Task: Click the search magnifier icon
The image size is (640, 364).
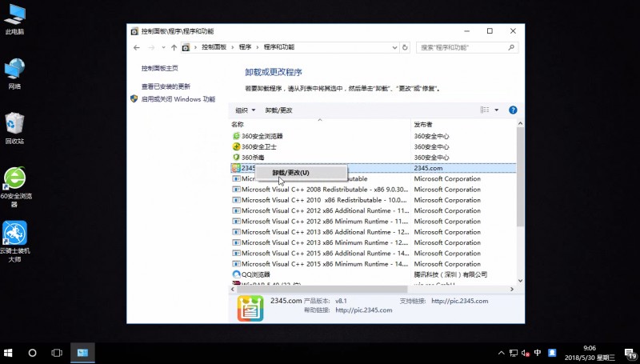Action: 511,48
